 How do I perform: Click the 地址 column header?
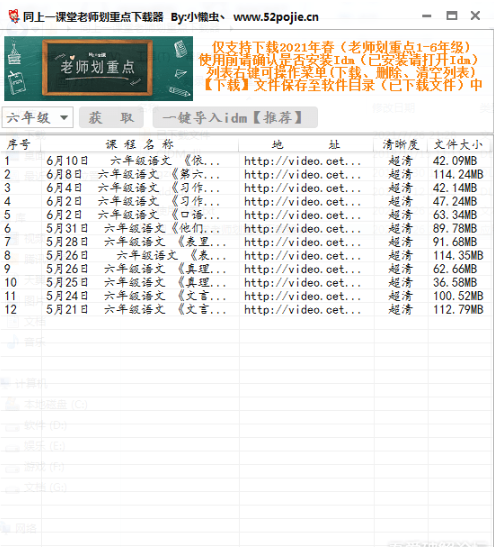tap(306, 144)
